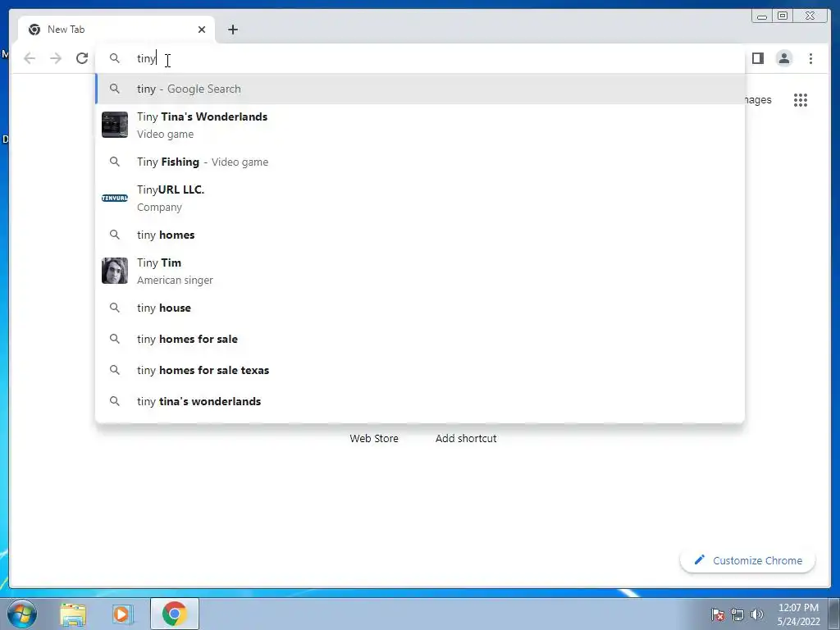The image size is (840, 630).
Task: Click the TinyURL logo icon
Action: tap(115, 199)
